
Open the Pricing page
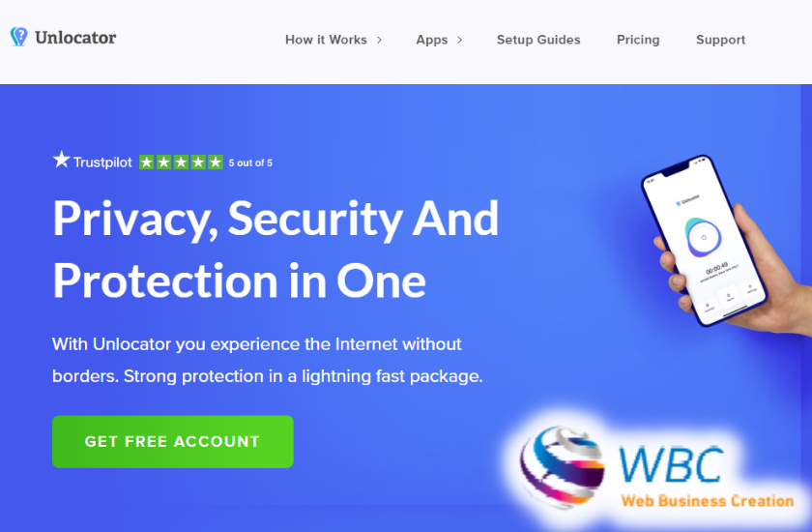pos(638,40)
